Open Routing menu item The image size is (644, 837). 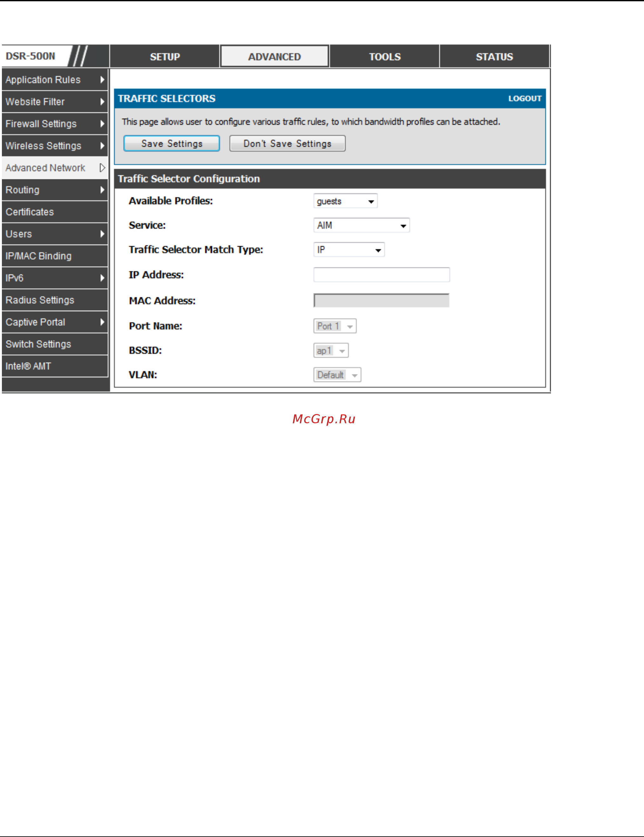[55, 190]
